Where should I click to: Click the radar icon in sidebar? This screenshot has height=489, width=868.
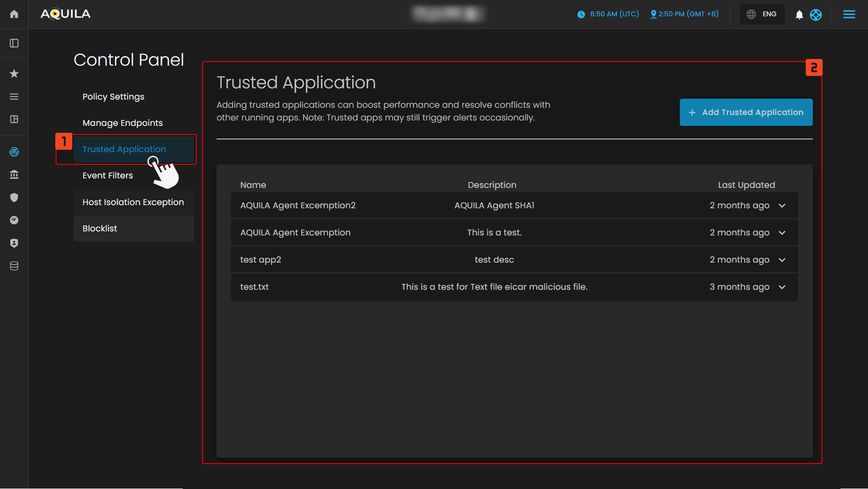tap(14, 152)
